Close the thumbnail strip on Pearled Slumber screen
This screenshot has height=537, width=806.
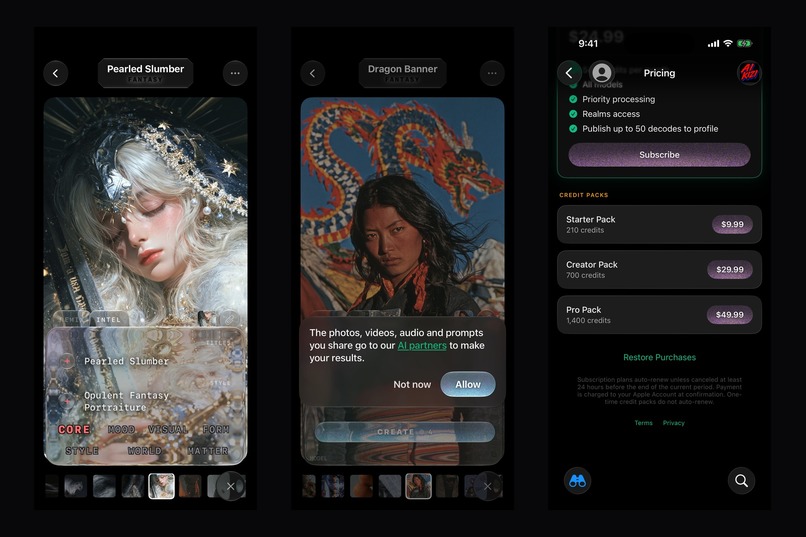(x=231, y=486)
